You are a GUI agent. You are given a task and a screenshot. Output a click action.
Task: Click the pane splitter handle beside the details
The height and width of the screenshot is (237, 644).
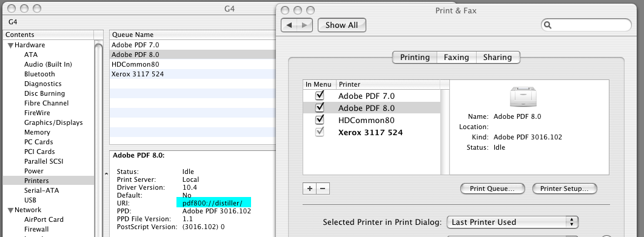click(x=106, y=174)
